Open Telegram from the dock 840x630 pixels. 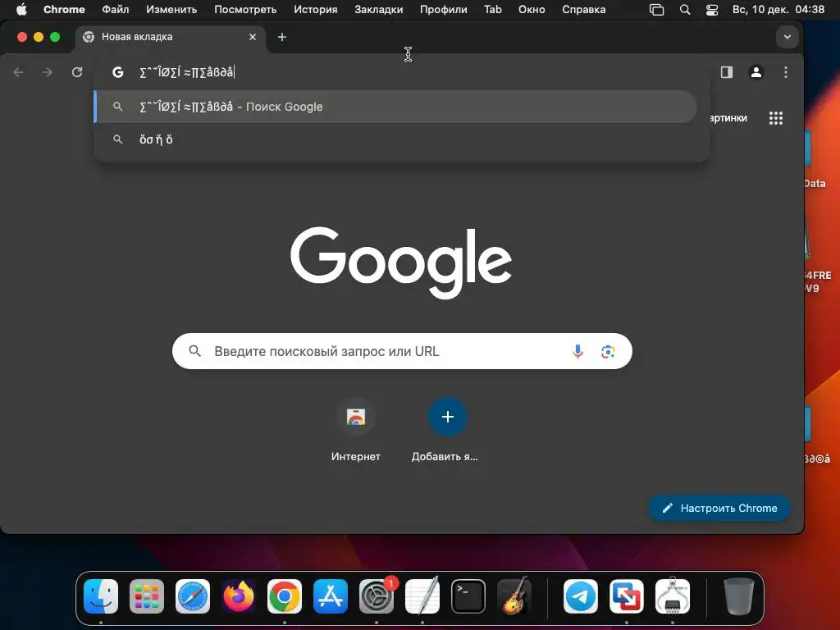pos(581,596)
